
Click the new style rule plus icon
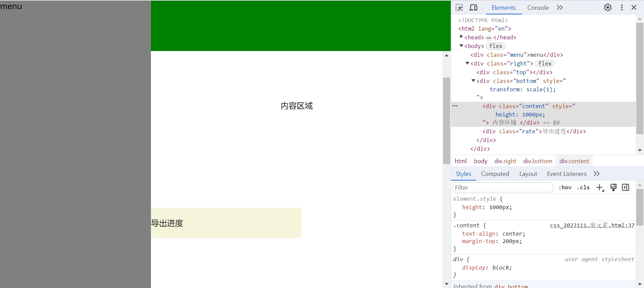click(600, 188)
